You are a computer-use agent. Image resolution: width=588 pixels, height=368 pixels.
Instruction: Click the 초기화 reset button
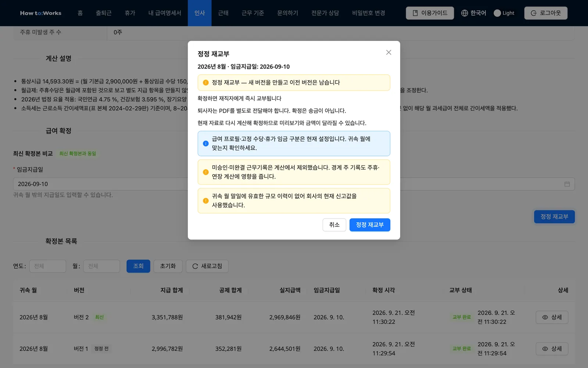coord(168,266)
